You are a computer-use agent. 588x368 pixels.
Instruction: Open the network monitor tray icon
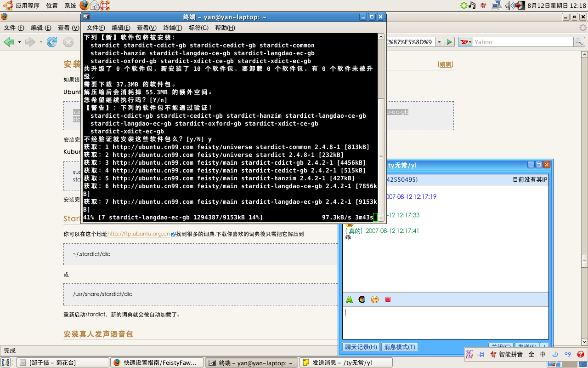click(496, 6)
